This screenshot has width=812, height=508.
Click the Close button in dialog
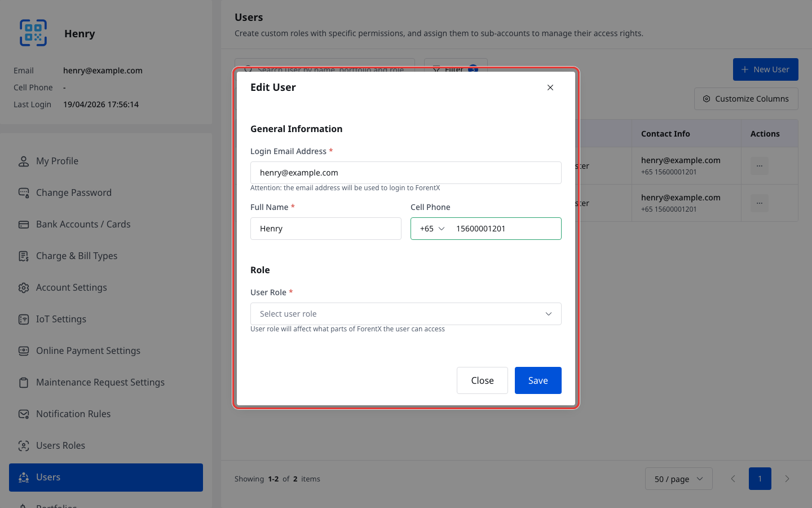pos(482,380)
